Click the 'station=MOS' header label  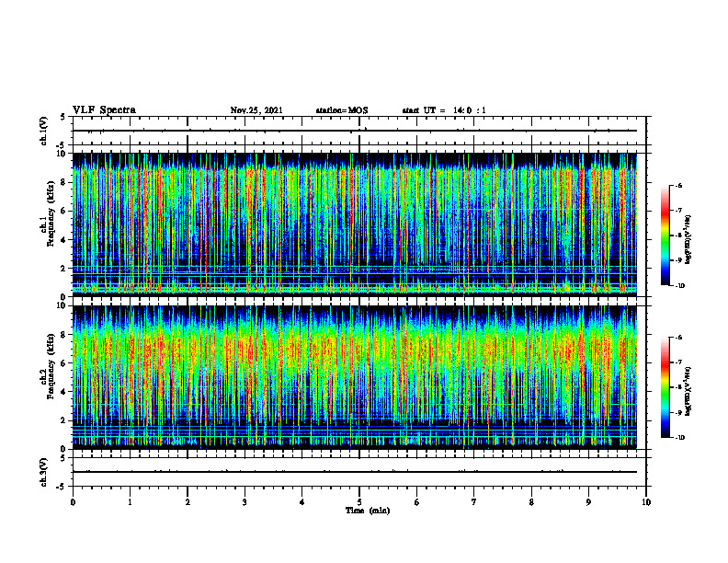click(342, 110)
